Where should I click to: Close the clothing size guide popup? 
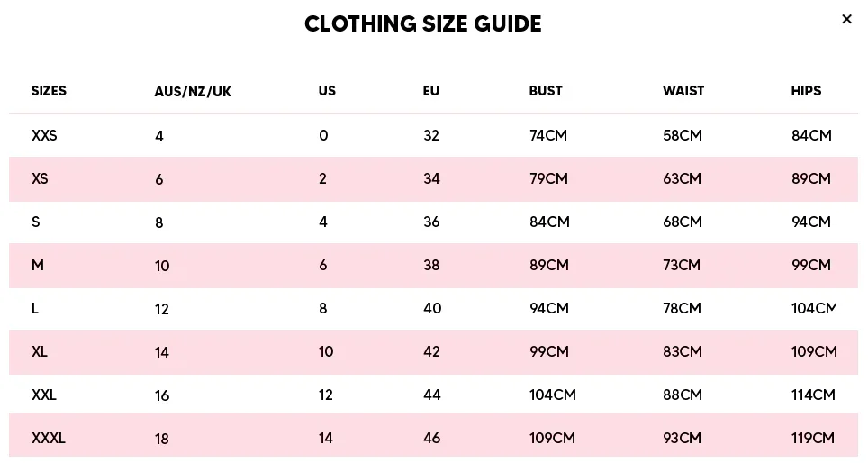(x=846, y=20)
